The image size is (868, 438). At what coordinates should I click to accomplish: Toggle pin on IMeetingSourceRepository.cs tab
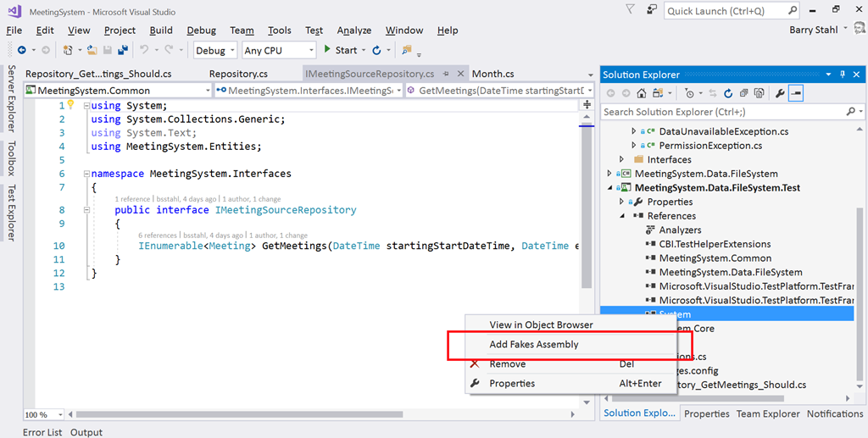[446, 74]
